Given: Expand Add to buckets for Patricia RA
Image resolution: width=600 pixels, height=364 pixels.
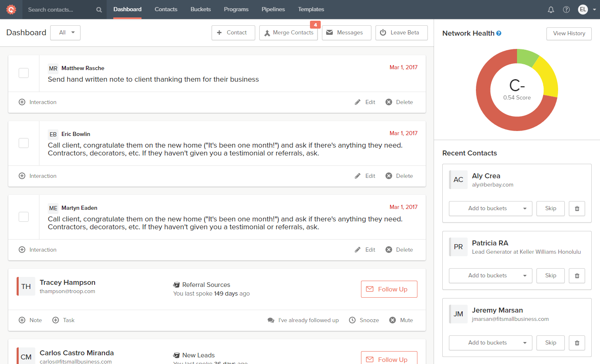Looking at the screenshot, I should (490, 276).
